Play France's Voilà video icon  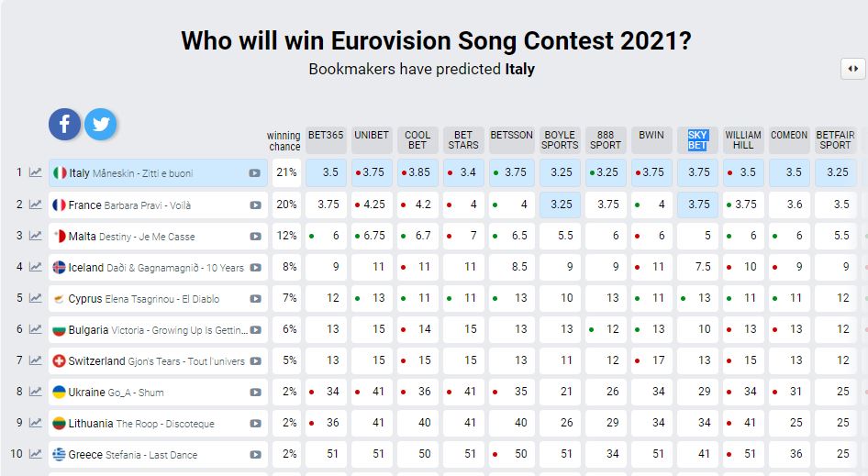pos(254,205)
